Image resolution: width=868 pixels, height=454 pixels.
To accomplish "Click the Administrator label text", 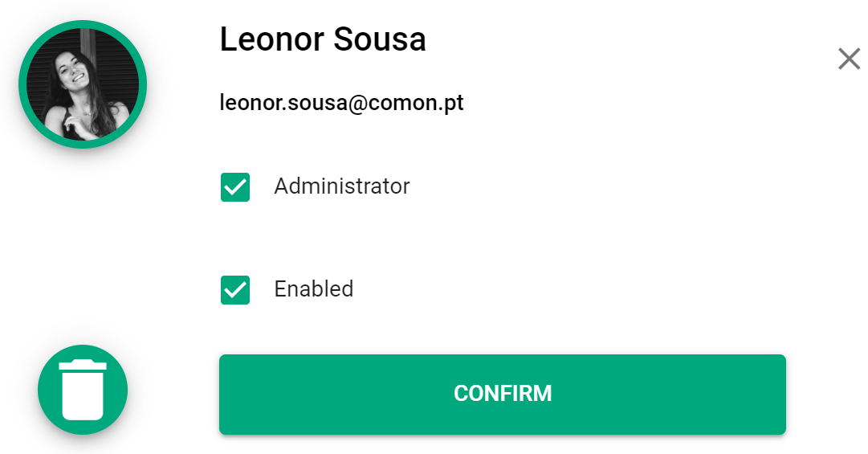I will pyautogui.click(x=341, y=186).
